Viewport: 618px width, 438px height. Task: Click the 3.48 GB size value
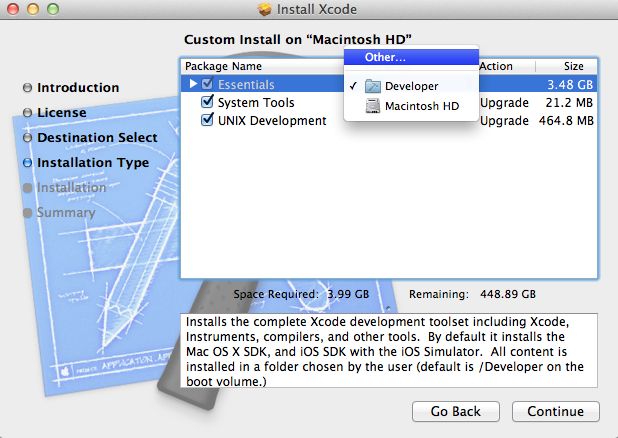tap(570, 84)
